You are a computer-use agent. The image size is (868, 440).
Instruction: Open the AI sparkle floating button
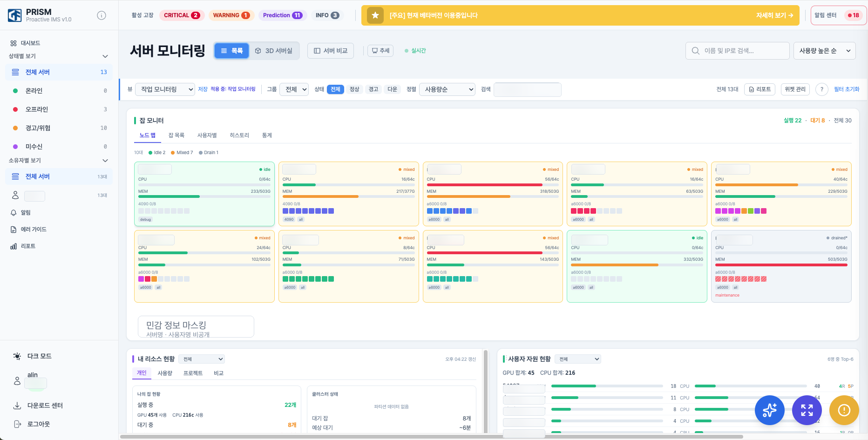pyautogui.click(x=769, y=410)
